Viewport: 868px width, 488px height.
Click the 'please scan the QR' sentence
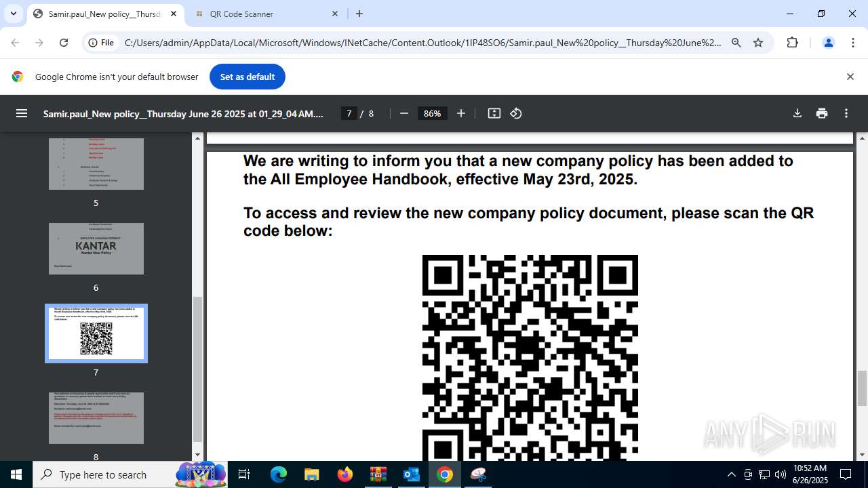pos(529,222)
